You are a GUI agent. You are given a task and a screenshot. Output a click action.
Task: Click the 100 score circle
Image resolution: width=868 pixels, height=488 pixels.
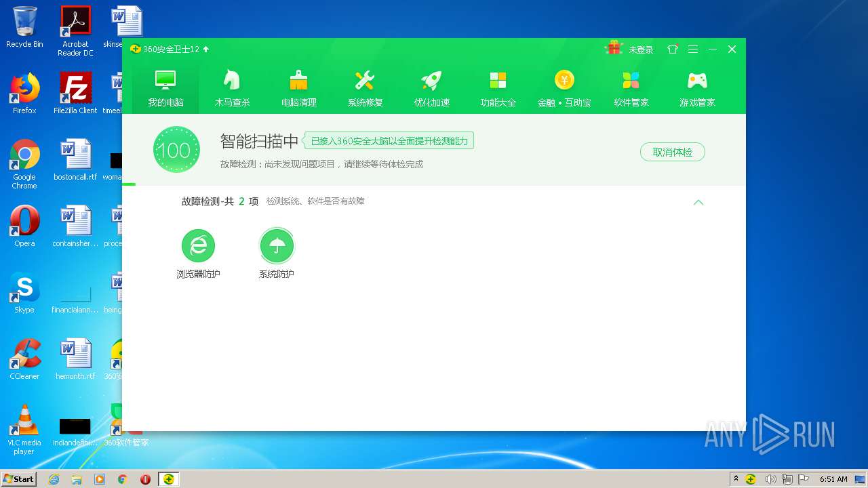click(x=176, y=149)
